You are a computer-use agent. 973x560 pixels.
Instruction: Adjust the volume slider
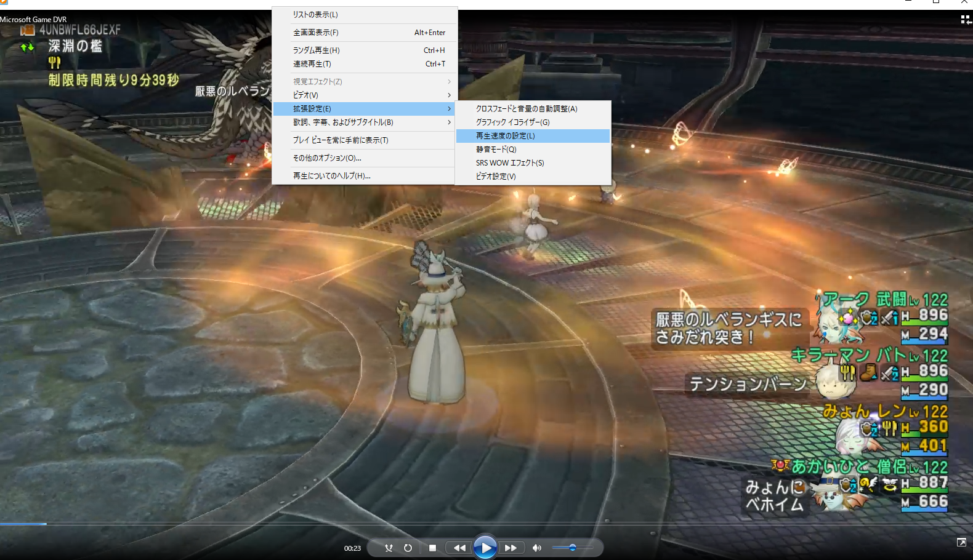(x=573, y=548)
